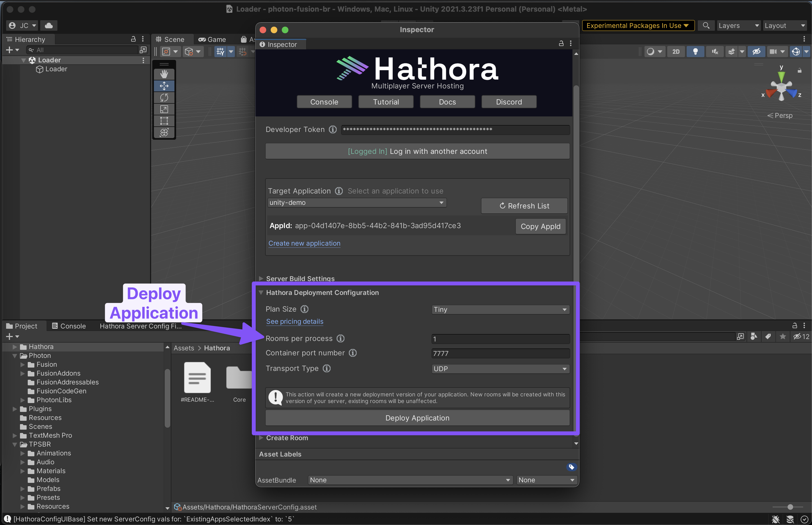Click the Container port number field
Viewport: 812px width, 525px height.
500,353
